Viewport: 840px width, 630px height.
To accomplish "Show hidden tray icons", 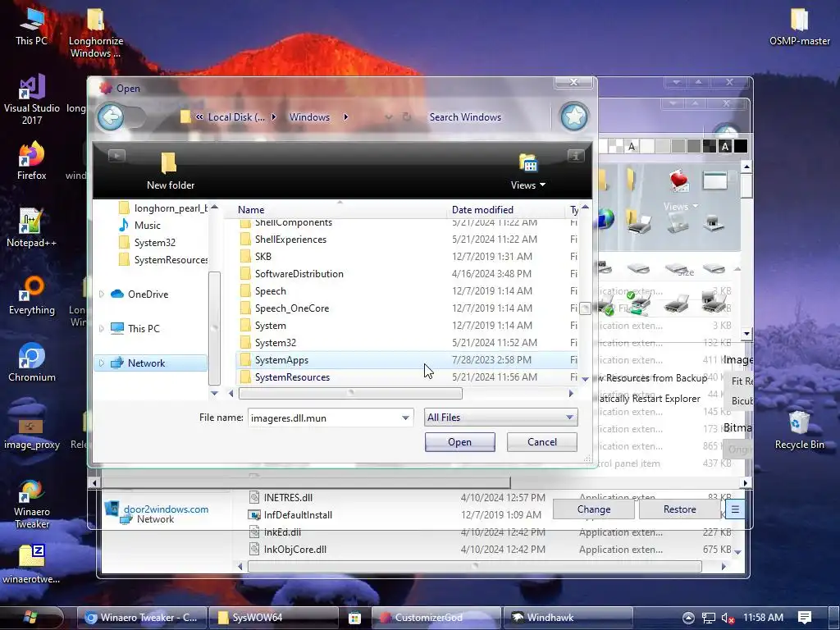I will pyautogui.click(x=688, y=618).
